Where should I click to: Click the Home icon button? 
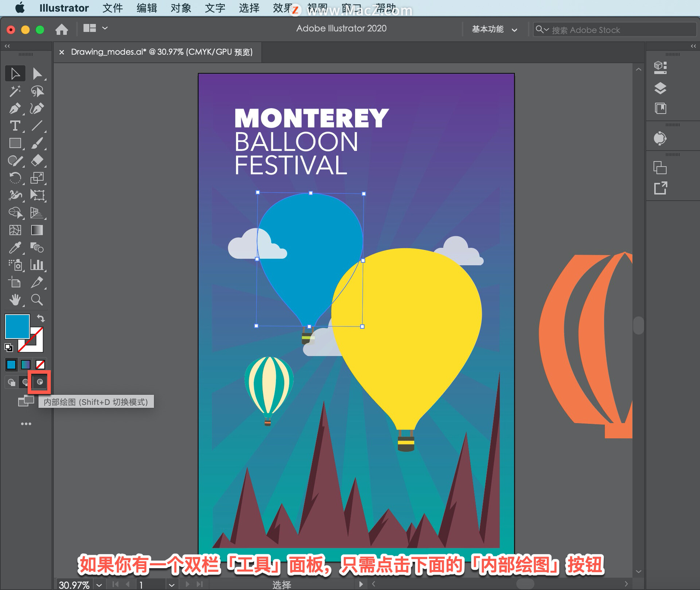click(x=62, y=29)
